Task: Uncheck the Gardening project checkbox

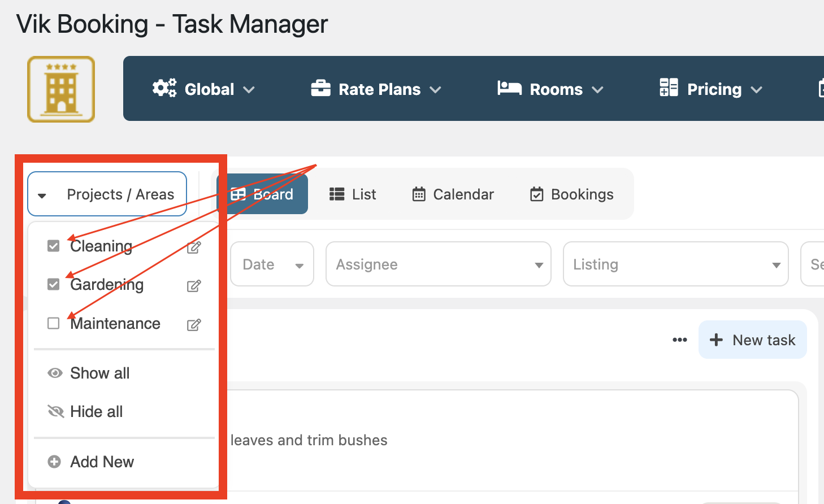Action: [x=54, y=284]
